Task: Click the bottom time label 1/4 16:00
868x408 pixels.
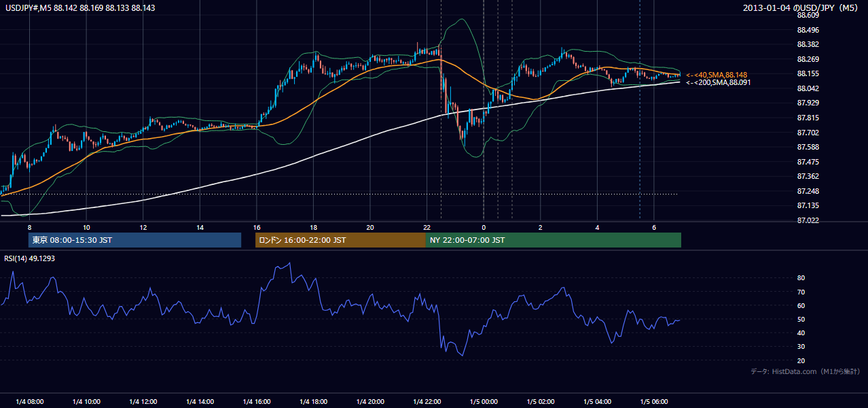Action: tap(257, 401)
